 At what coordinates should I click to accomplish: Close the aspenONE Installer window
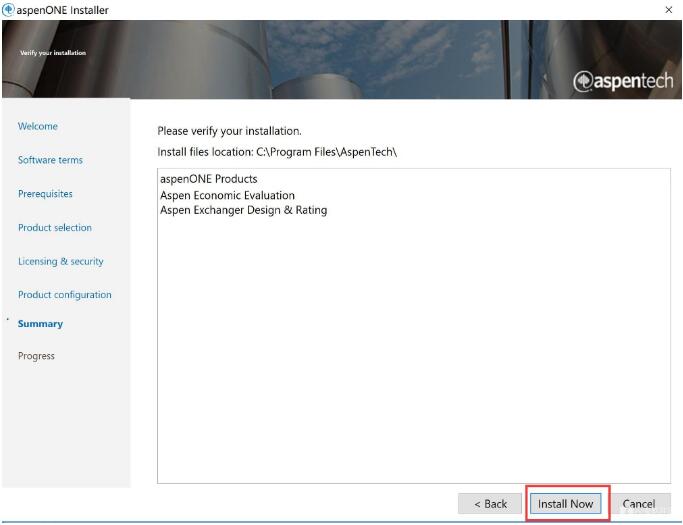(x=669, y=10)
